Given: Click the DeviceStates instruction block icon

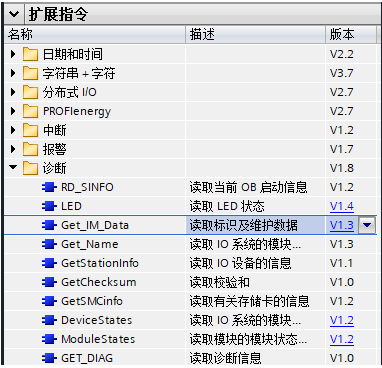Looking at the screenshot, I should coord(49,320).
